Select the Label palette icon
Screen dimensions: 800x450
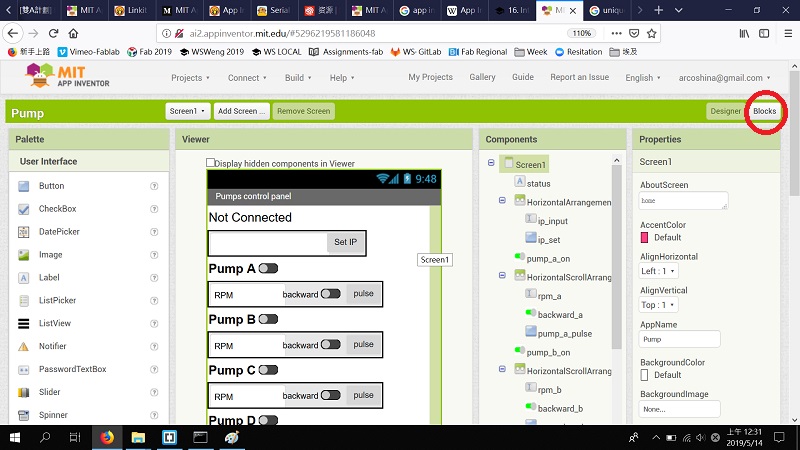(x=23, y=278)
